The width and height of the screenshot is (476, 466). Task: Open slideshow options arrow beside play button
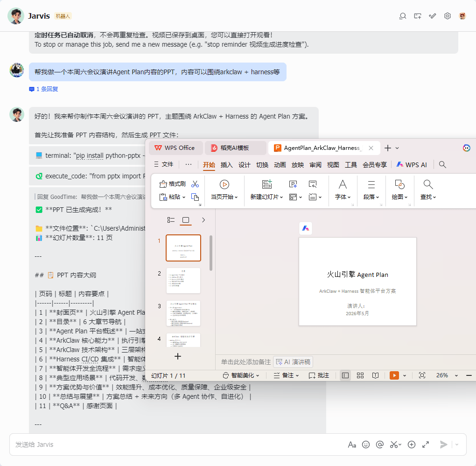click(404, 376)
